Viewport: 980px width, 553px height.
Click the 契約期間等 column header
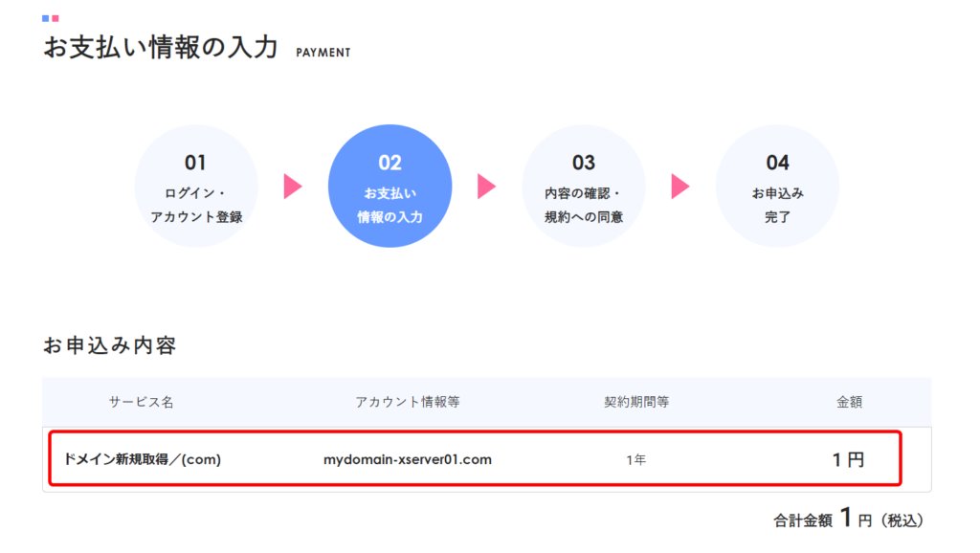point(636,402)
